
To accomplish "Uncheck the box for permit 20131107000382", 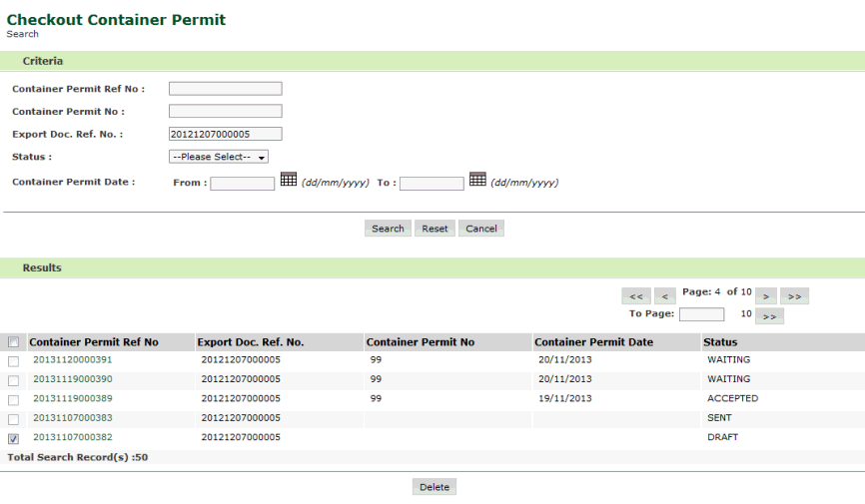I will (x=14, y=438).
